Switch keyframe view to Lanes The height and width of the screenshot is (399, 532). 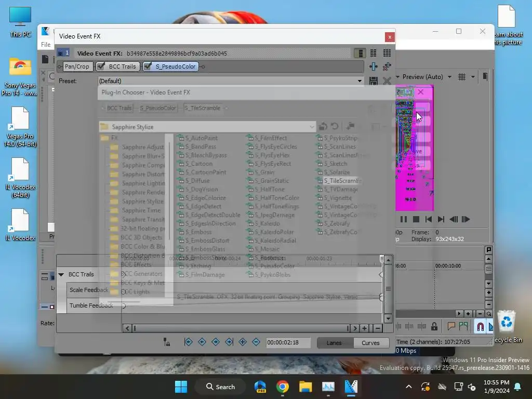click(x=334, y=343)
